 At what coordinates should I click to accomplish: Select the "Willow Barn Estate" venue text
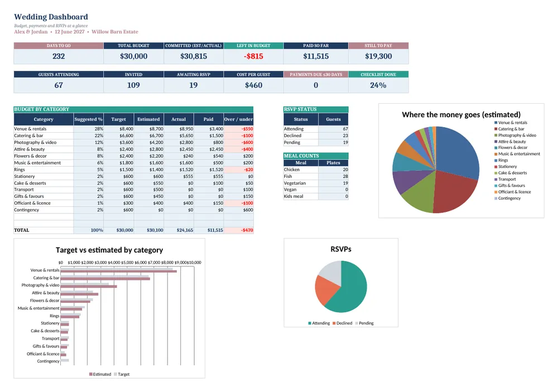114,32
